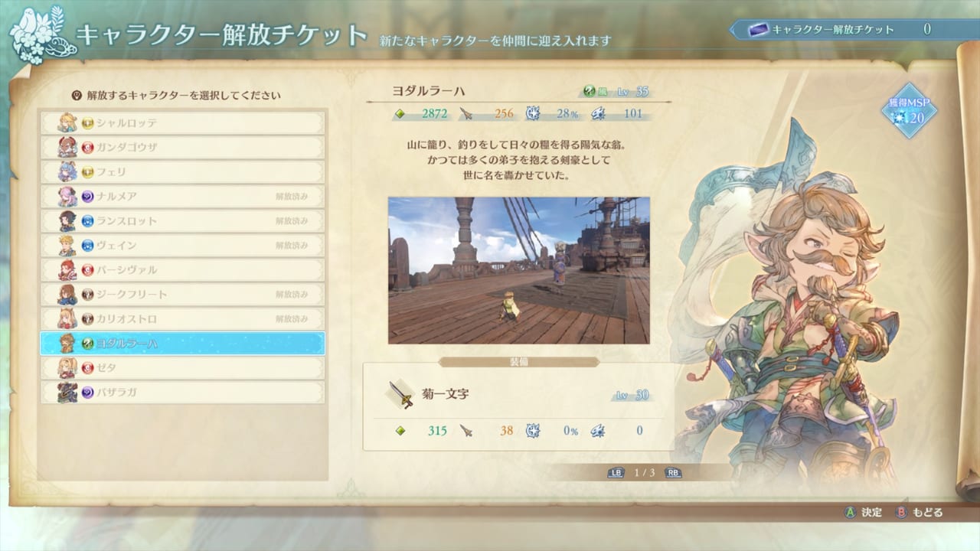Screen dimensions: 980x551
Task: Click the 装備 equipment section header
Action: 519,362
